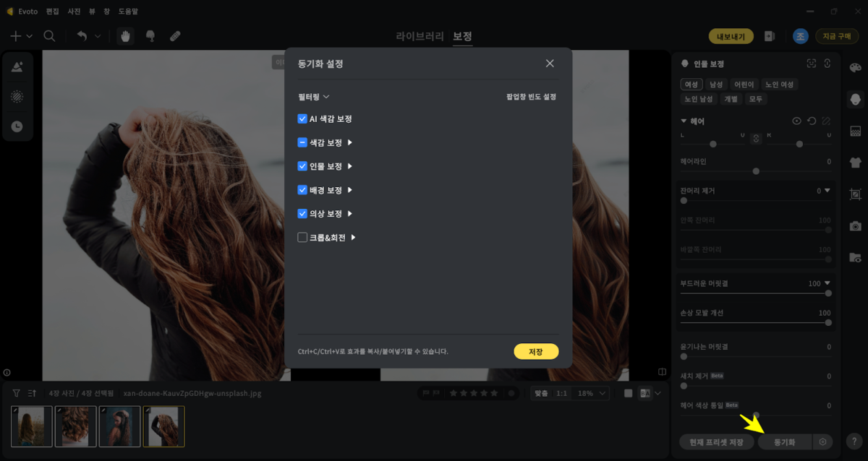The height and width of the screenshot is (461, 868).
Task: Click the 저장 button
Action: [x=536, y=351]
